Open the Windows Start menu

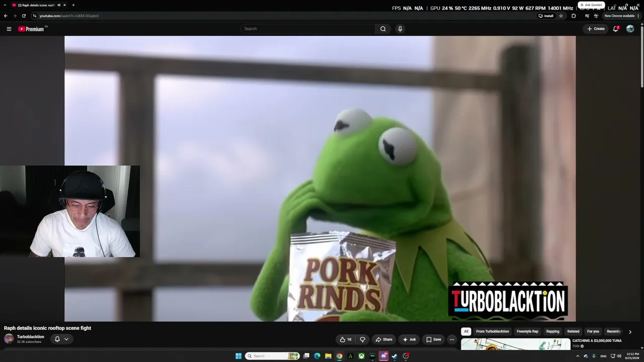238,356
